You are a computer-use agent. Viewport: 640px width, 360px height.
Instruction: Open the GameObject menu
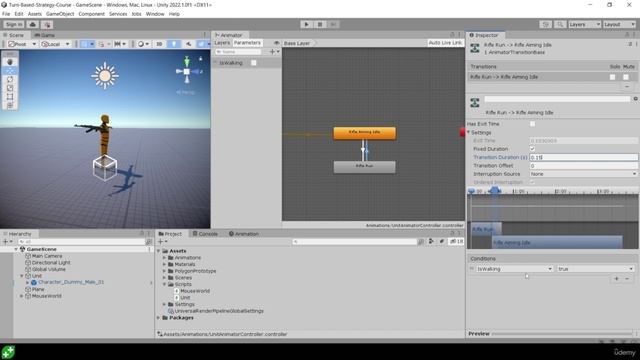coord(60,14)
